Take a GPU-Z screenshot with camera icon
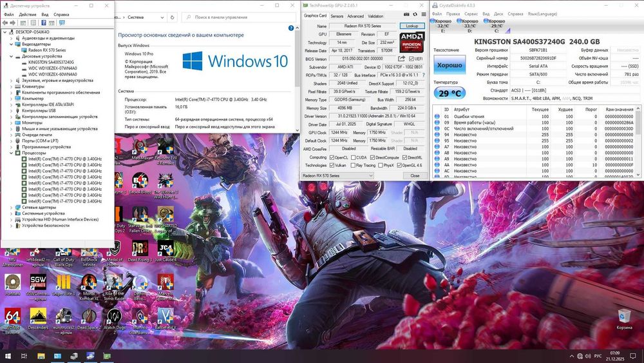The image size is (644, 363). tap(406, 14)
